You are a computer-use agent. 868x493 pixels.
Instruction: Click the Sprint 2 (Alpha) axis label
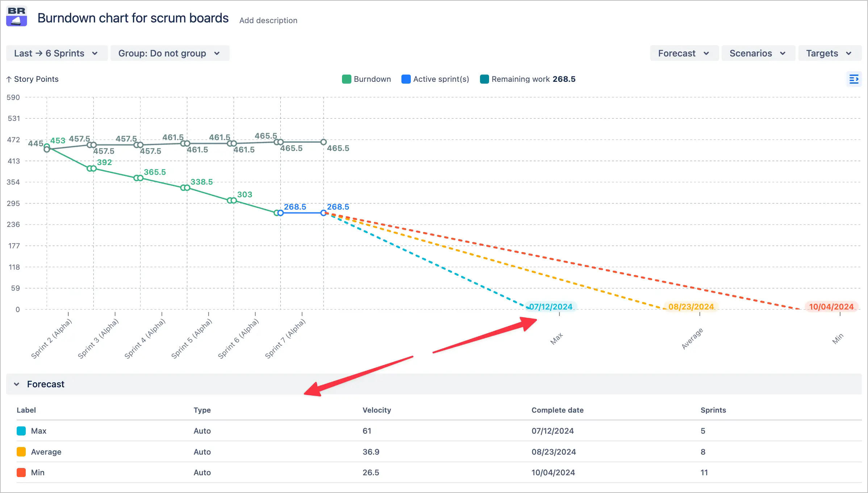pyautogui.click(x=51, y=339)
